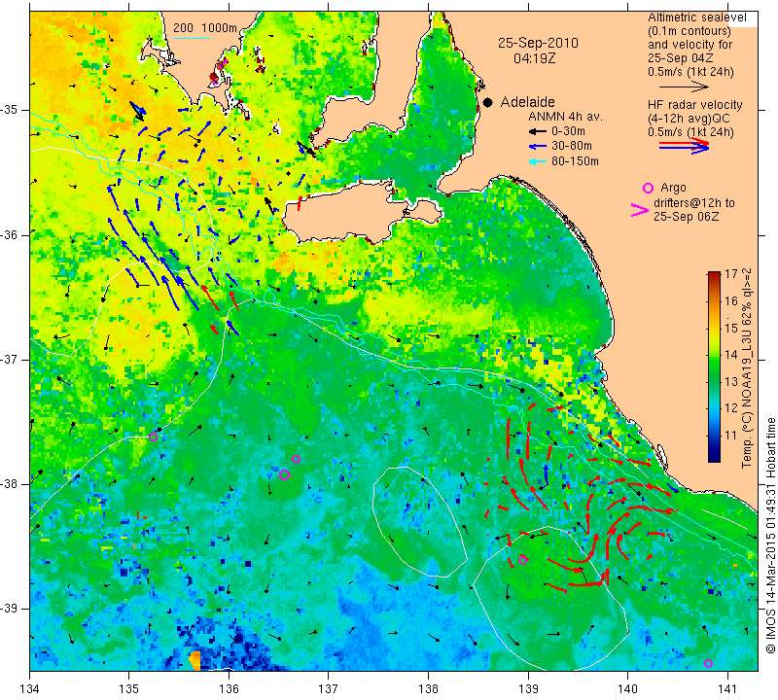This screenshot has height=700, width=778.
Task: Click larger Argo circle near 136.5E 37.9S
Action: pyautogui.click(x=284, y=474)
